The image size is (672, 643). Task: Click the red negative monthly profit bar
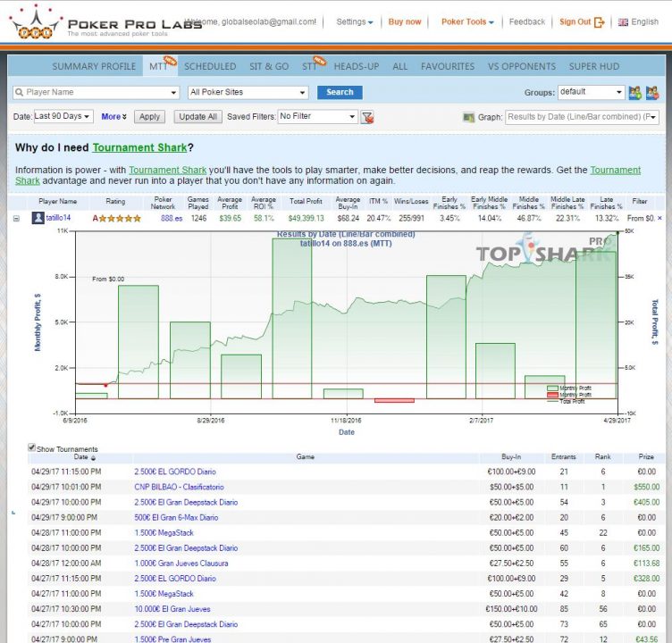[x=393, y=400]
